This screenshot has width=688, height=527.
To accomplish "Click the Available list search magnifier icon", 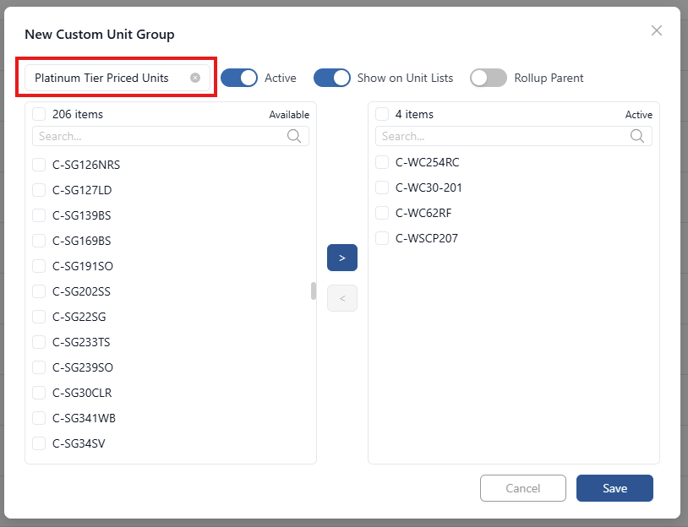I will (x=294, y=136).
